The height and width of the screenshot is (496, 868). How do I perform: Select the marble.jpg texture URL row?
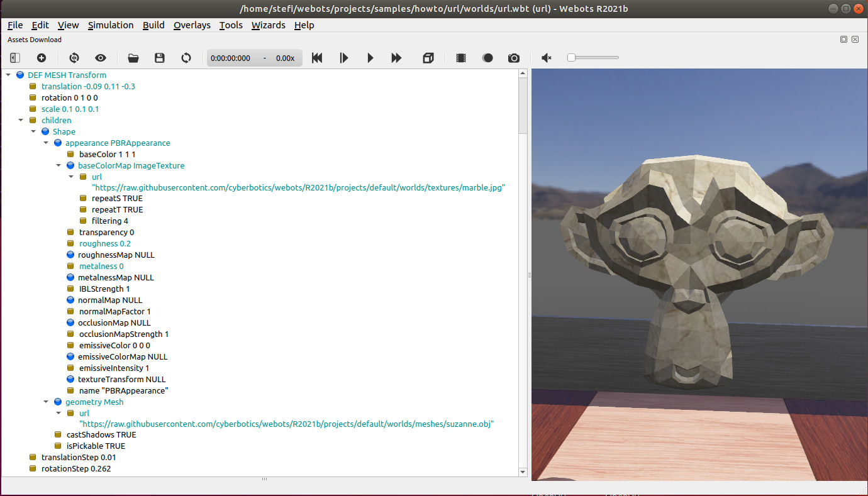pos(299,188)
